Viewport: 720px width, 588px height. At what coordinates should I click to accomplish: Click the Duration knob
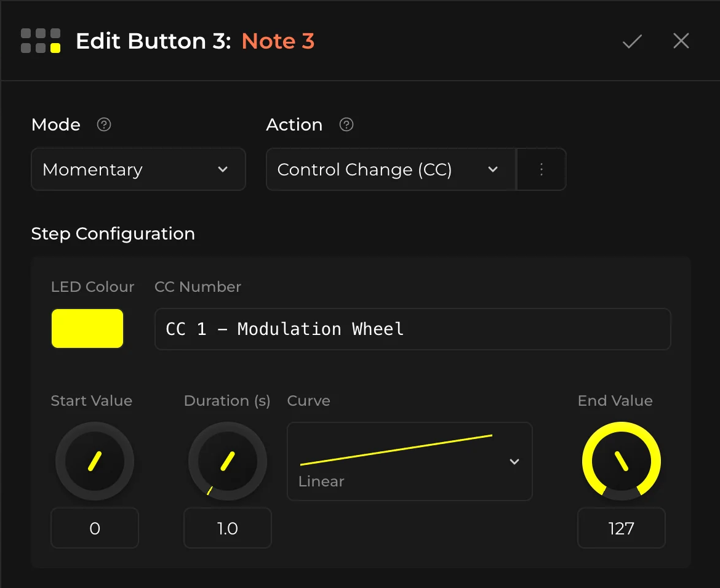(x=227, y=462)
